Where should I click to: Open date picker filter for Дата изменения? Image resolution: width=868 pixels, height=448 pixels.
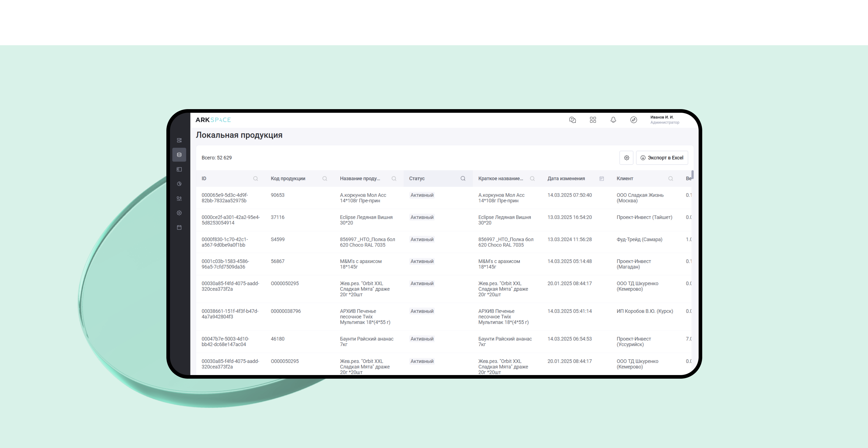(x=602, y=179)
